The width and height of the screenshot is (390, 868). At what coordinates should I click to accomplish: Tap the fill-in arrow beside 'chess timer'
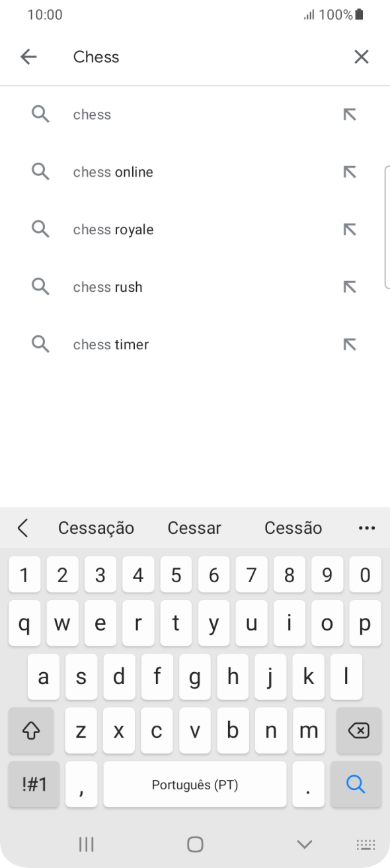(x=348, y=344)
